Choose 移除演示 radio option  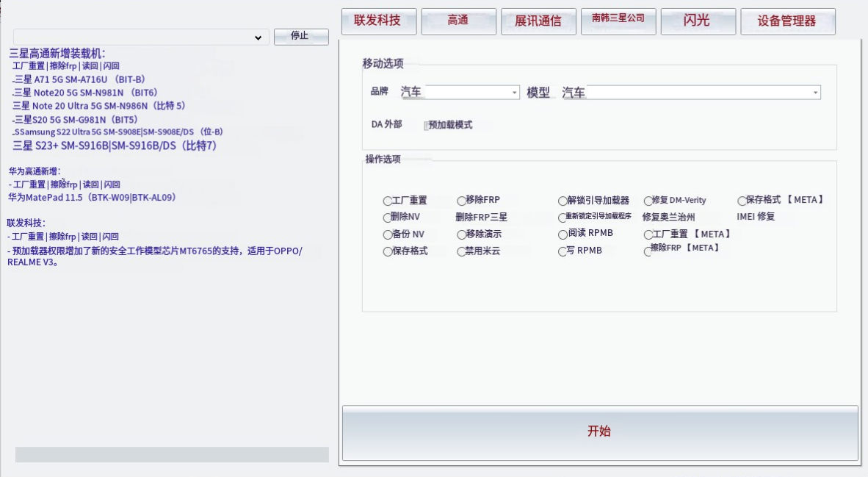[461, 234]
